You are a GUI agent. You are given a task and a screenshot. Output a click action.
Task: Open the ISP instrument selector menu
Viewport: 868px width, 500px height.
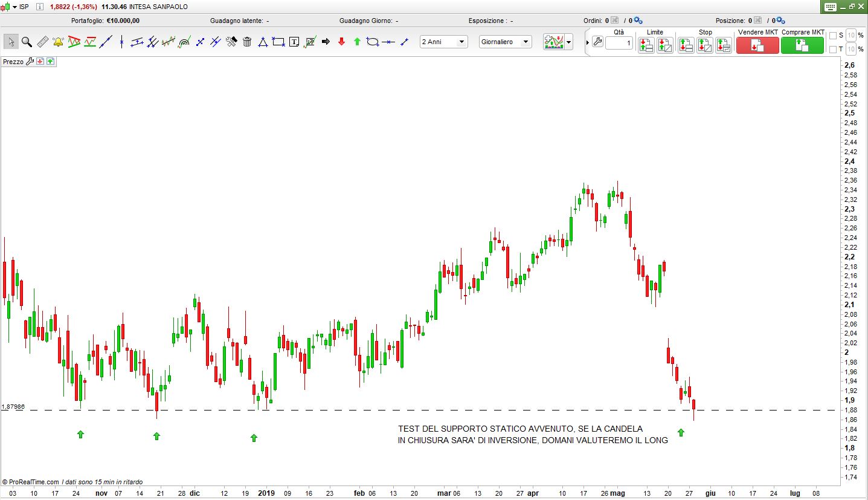click(14, 7)
